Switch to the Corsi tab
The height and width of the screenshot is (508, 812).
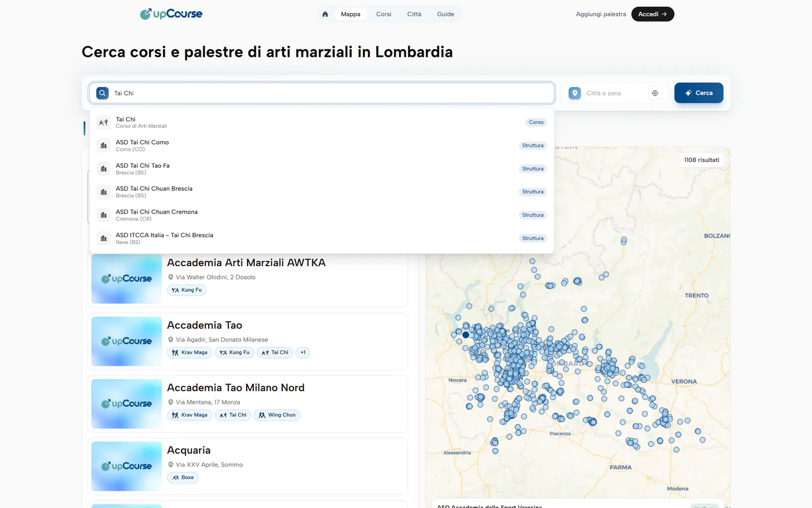[x=384, y=14]
